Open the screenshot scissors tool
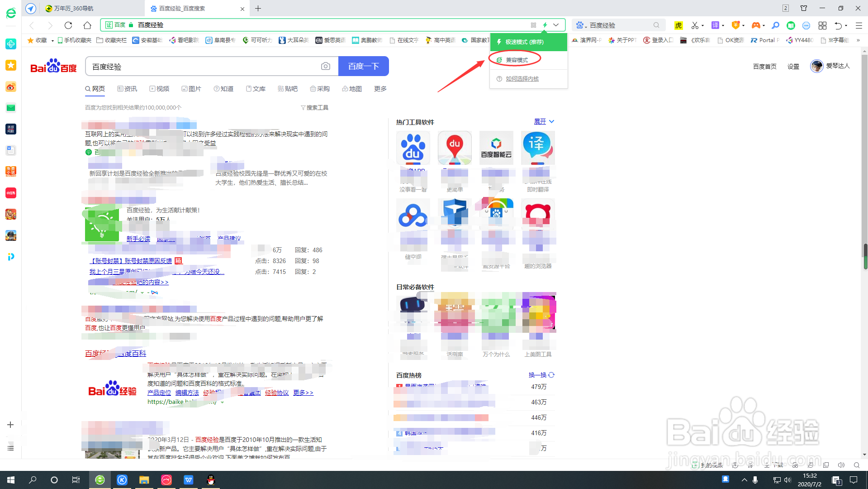Screen dimensions: 868x489 coord(695,25)
